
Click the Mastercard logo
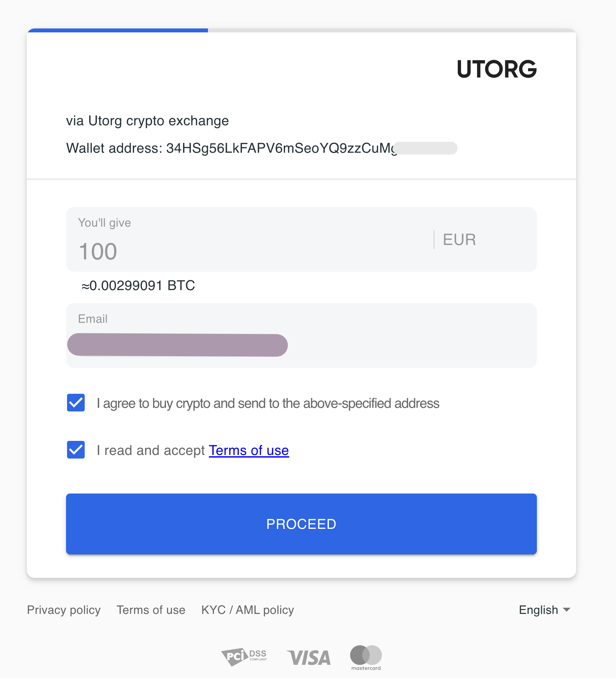(x=366, y=657)
